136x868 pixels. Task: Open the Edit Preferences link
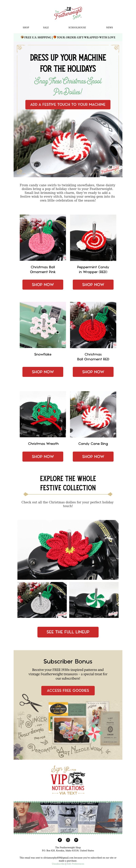76,864
